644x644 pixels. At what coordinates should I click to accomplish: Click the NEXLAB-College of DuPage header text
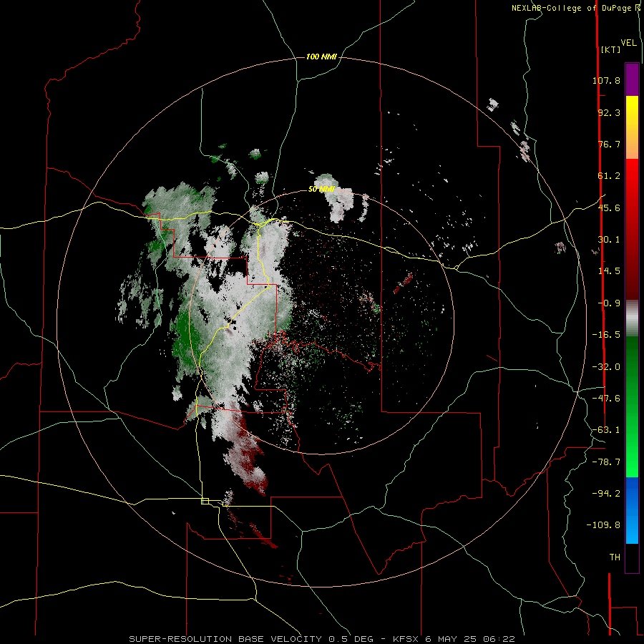click(x=572, y=8)
